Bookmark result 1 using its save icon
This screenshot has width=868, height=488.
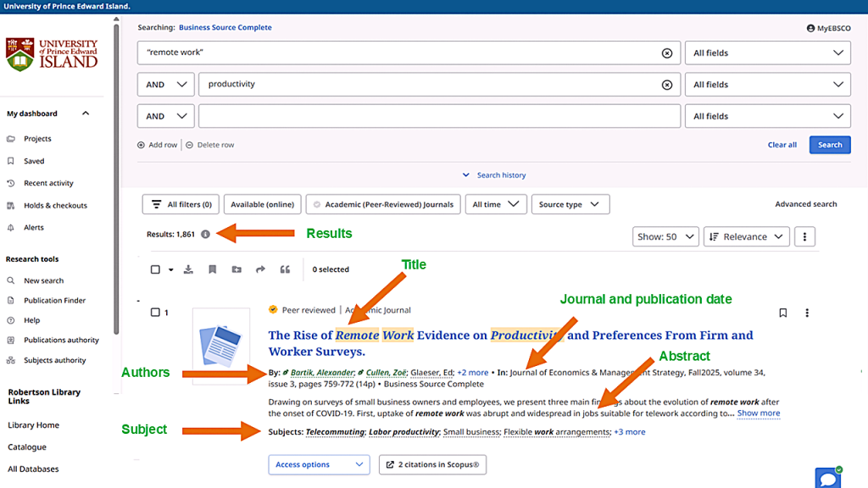point(782,313)
